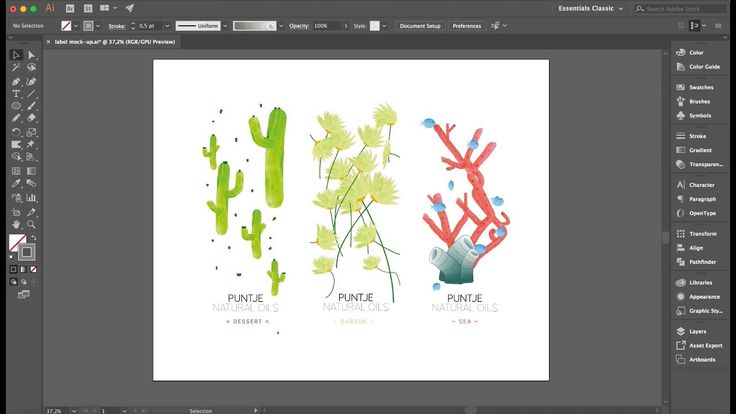The width and height of the screenshot is (736, 414).
Task: Select the Shape Builder tool
Action: 16,157
